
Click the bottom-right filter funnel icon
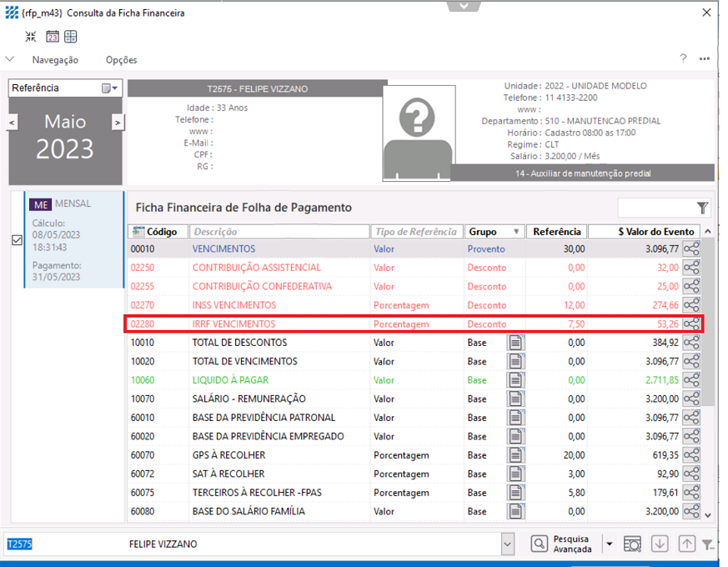tap(708, 544)
